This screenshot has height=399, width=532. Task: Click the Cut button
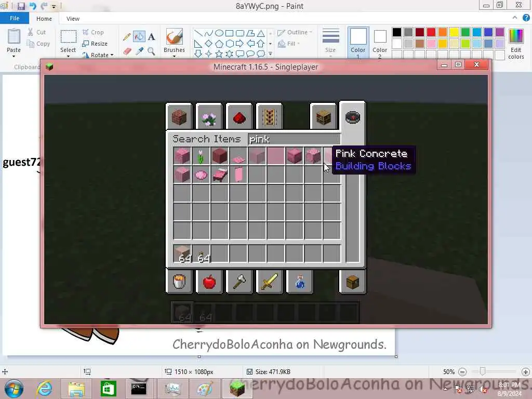37,32
